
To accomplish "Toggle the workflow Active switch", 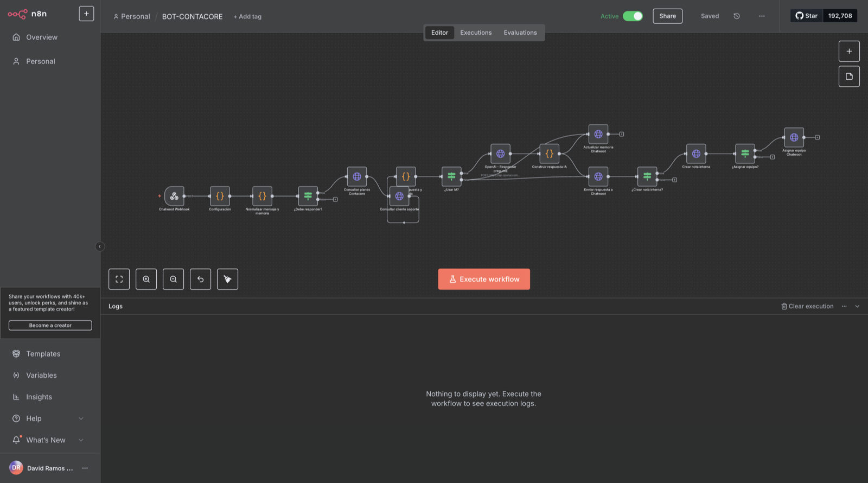I will coord(633,16).
